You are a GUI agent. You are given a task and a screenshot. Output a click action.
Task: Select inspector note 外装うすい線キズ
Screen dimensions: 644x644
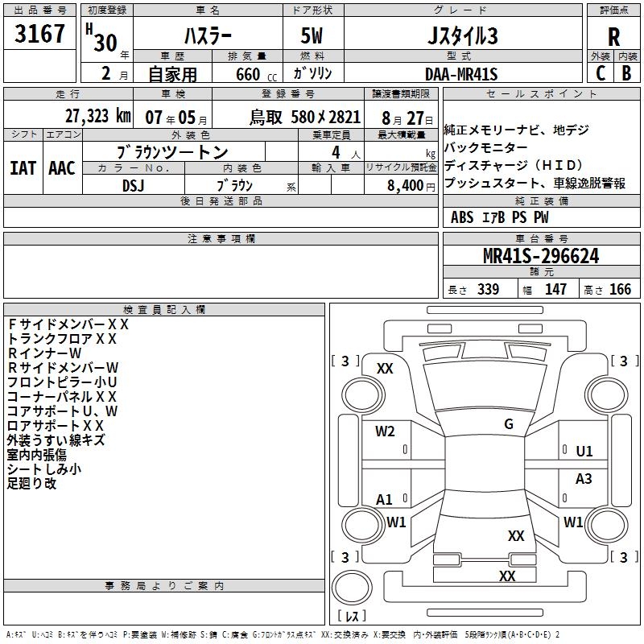point(56,440)
